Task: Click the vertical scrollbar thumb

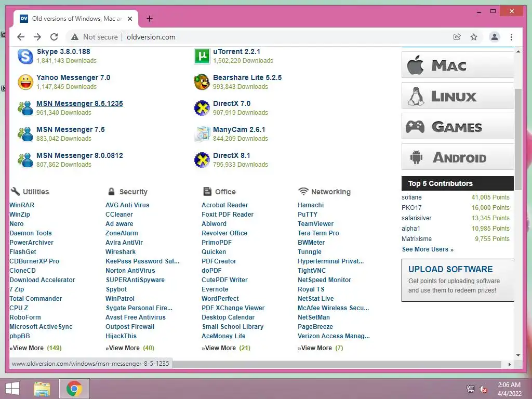Action: (x=518, y=139)
